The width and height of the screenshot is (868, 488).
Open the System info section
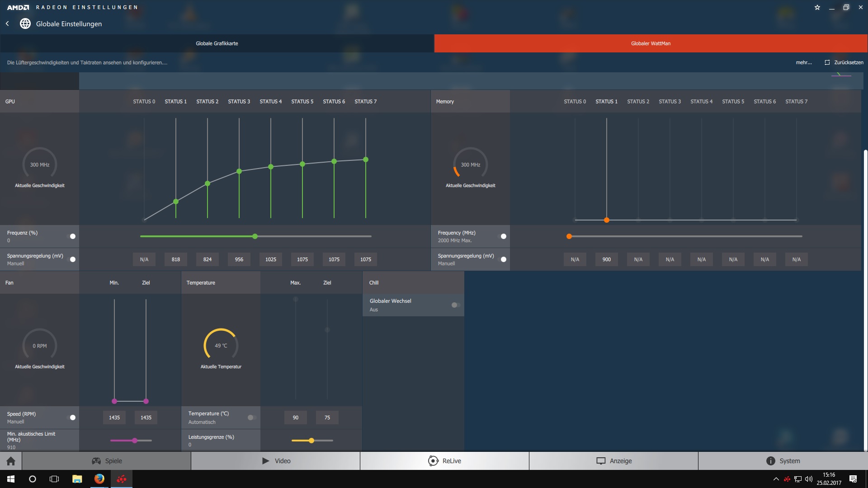(x=783, y=461)
